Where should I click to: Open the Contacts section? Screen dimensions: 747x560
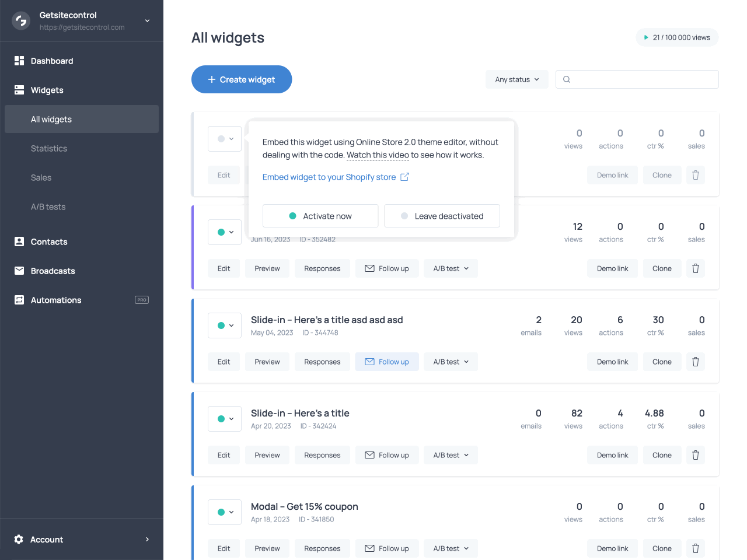click(x=49, y=242)
